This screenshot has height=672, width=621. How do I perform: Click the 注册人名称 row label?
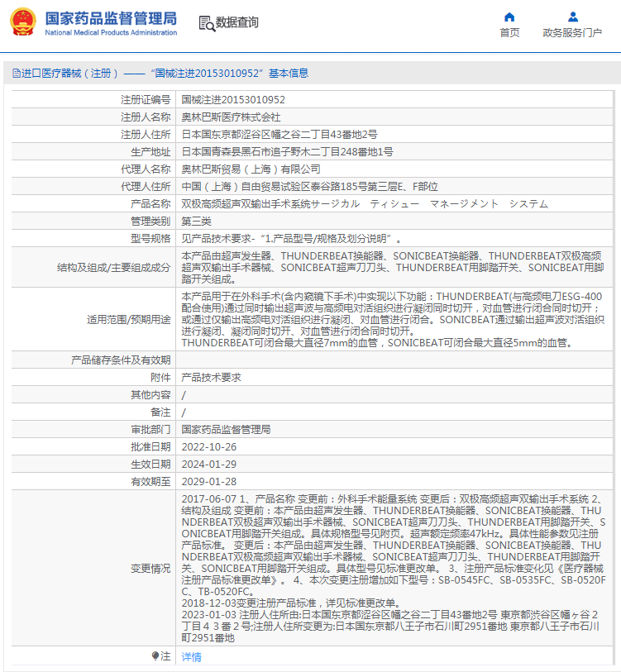click(x=146, y=117)
